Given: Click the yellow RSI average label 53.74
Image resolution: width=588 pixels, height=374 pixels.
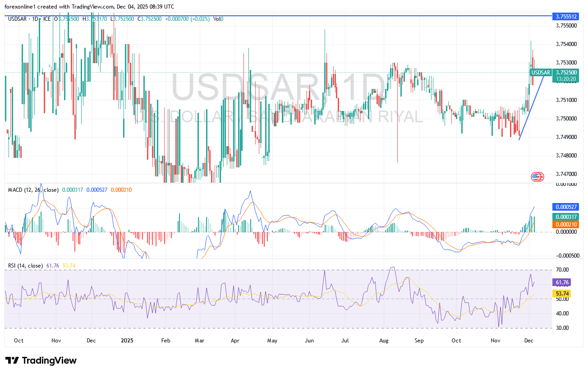Looking at the screenshot, I should tap(561, 293).
